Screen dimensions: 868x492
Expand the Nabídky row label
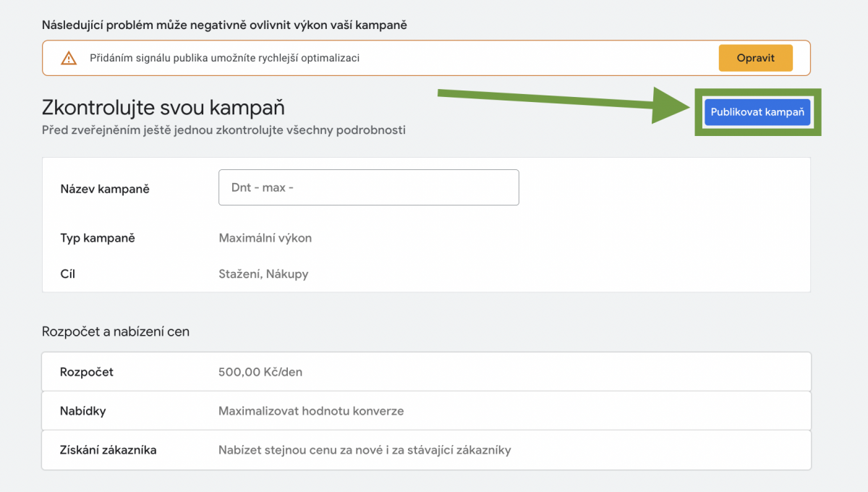click(83, 411)
